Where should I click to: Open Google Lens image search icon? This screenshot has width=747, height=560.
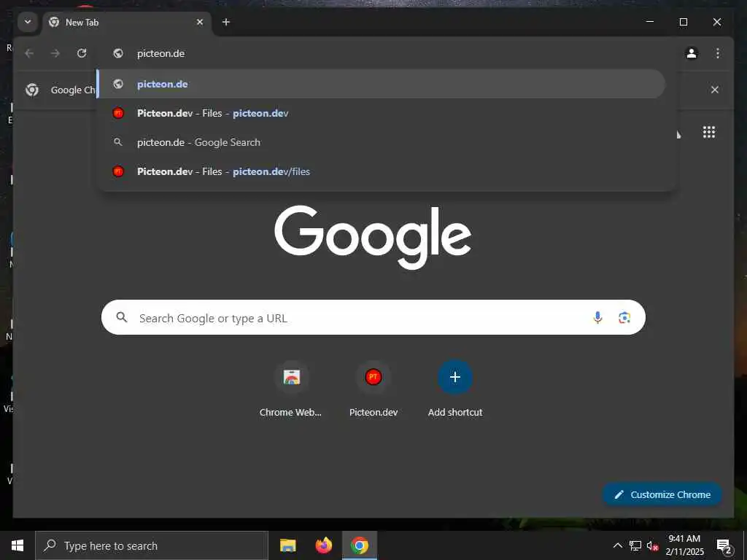(624, 318)
